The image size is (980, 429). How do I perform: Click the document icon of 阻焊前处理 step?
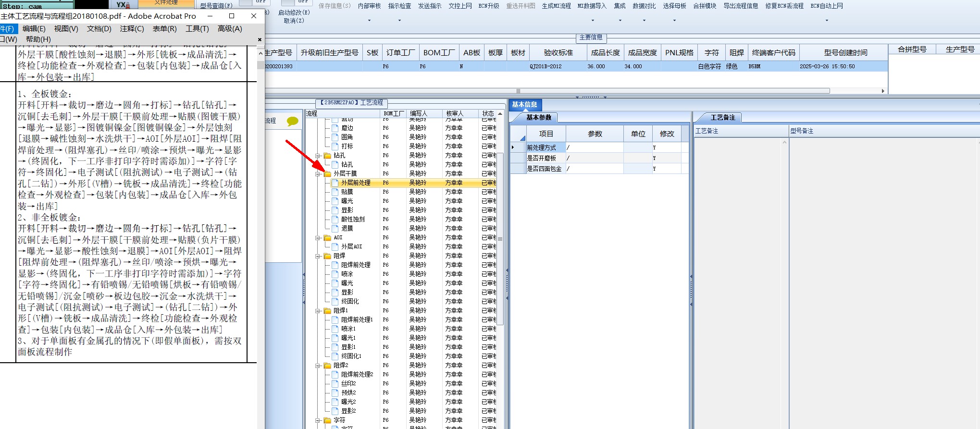tap(335, 265)
